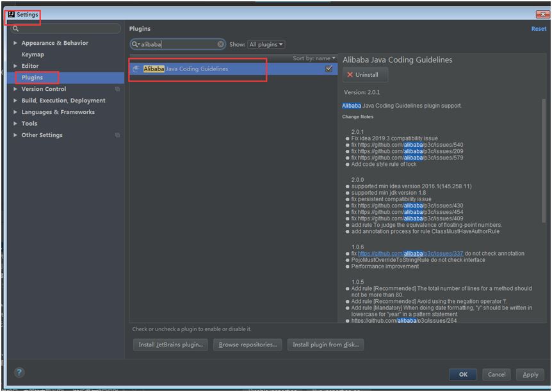
Task: Click the Reset link
Action: tap(539, 29)
